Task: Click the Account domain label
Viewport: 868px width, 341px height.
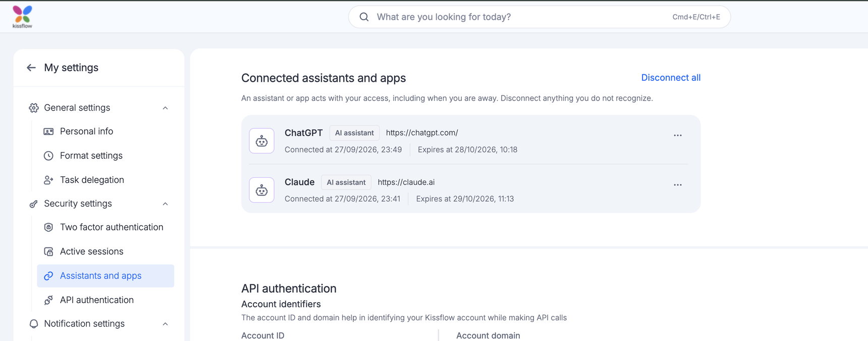Action: (x=488, y=335)
